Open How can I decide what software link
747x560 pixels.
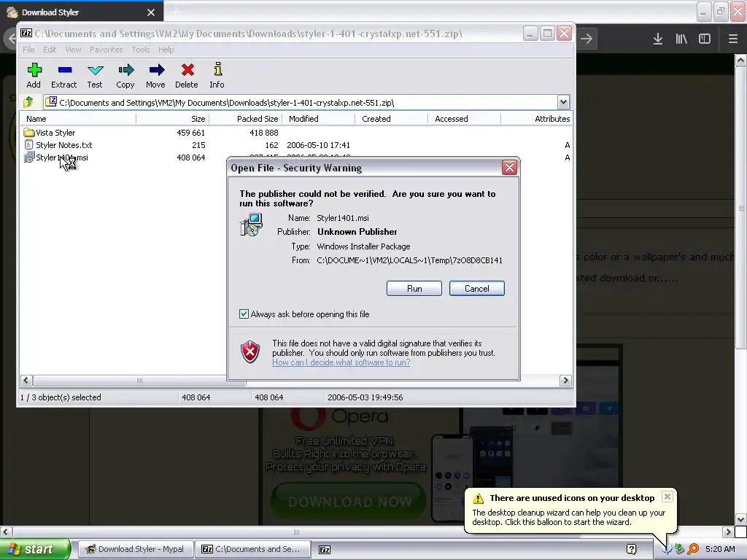[341, 362]
